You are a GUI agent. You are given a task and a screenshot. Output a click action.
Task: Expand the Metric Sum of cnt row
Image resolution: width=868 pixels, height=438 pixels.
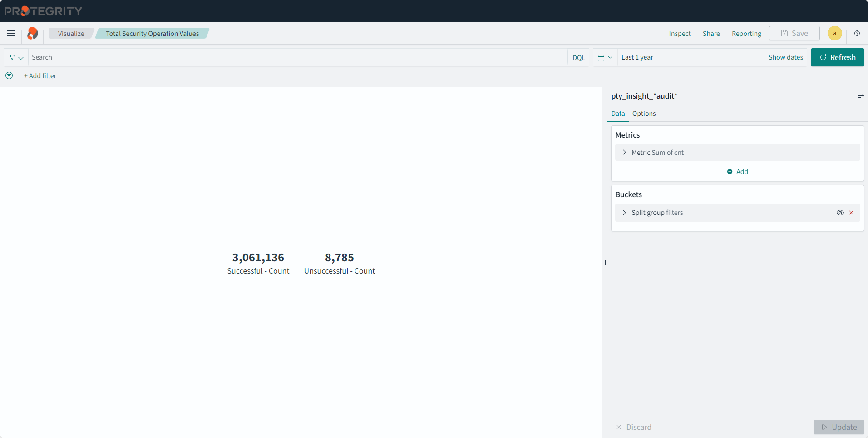click(737, 153)
